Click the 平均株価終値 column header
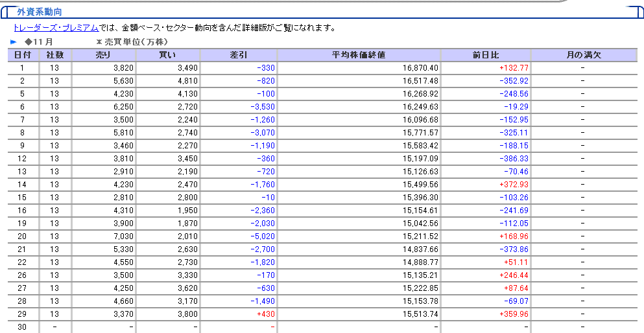644x333 pixels. tap(360, 55)
